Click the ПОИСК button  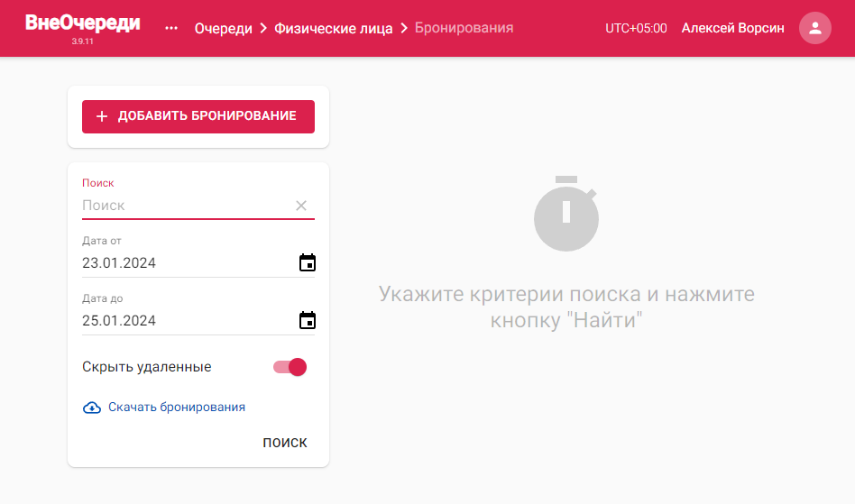tap(285, 443)
